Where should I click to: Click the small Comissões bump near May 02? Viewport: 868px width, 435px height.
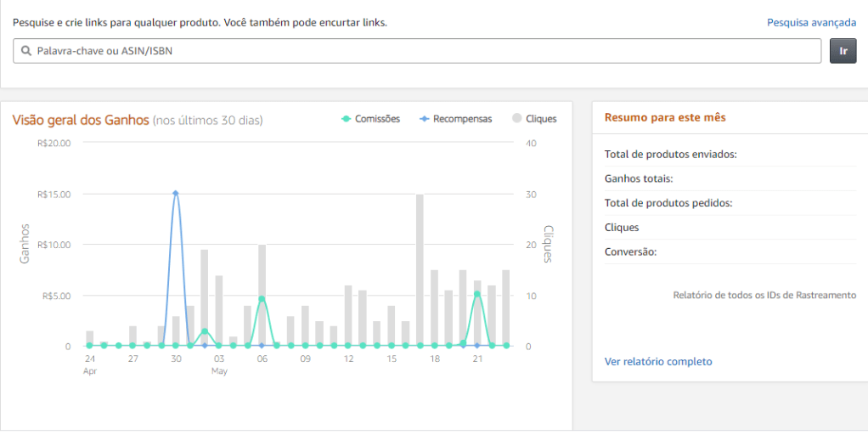(205, 331)
